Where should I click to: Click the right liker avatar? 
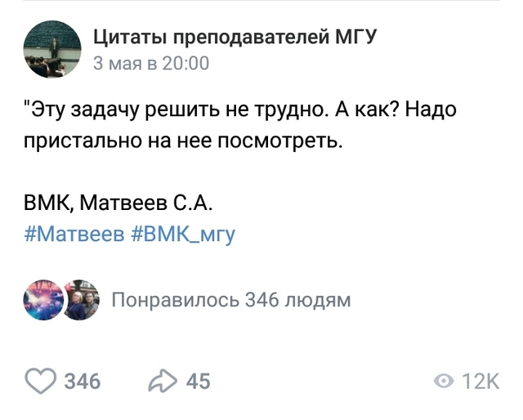click(x=80, y=300)
